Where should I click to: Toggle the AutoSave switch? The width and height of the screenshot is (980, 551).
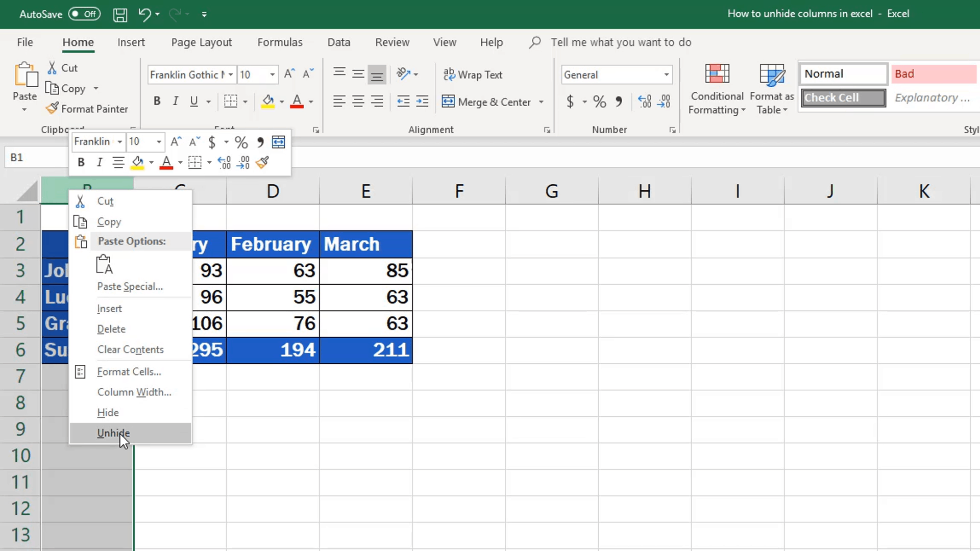[x=83, y=14]
